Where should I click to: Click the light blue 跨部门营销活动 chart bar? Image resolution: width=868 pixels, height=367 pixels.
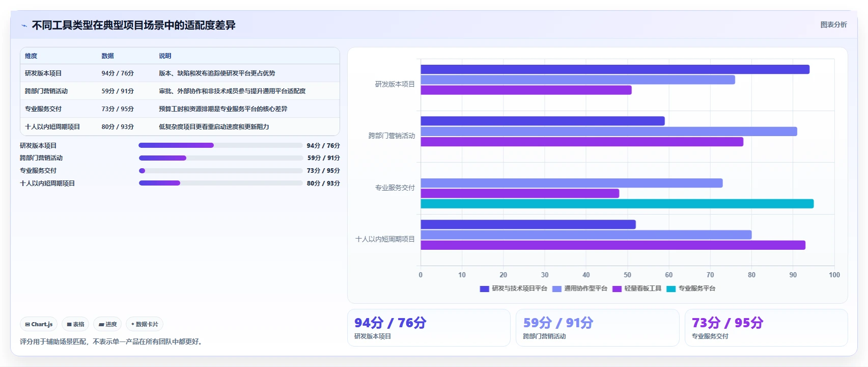pos(609,132)
